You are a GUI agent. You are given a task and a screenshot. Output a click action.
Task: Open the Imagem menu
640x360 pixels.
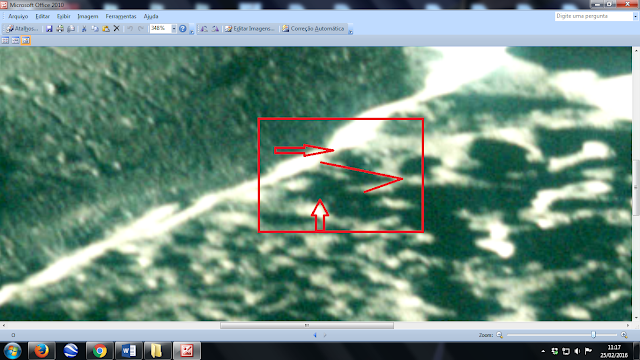coord(88,16)
